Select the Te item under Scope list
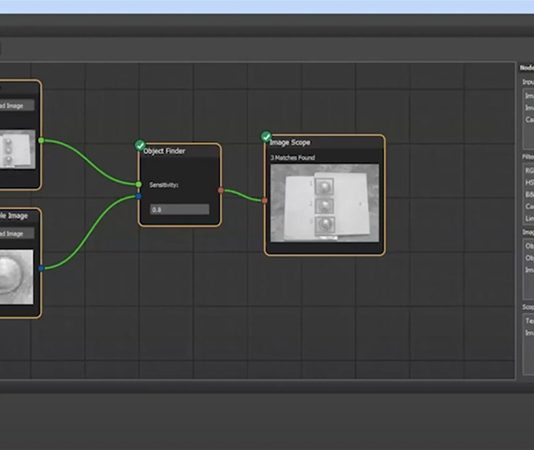The width and height of the screenshot is (534, 450). pyautogui.click(x=529, y=321)
